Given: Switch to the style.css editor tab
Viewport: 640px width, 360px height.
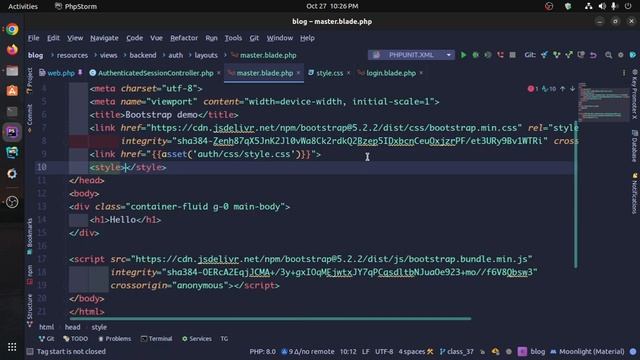Looking at the screenshot, I should pos(329,73).
